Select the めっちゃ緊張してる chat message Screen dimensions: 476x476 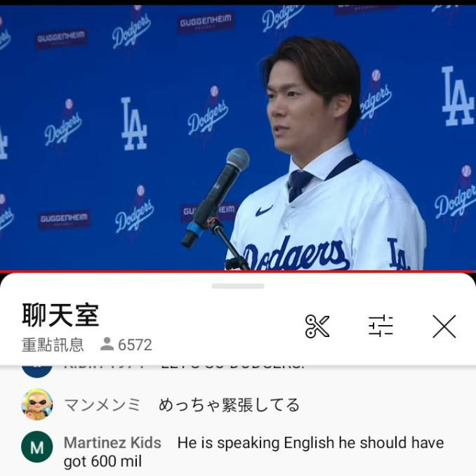point(230,405)
